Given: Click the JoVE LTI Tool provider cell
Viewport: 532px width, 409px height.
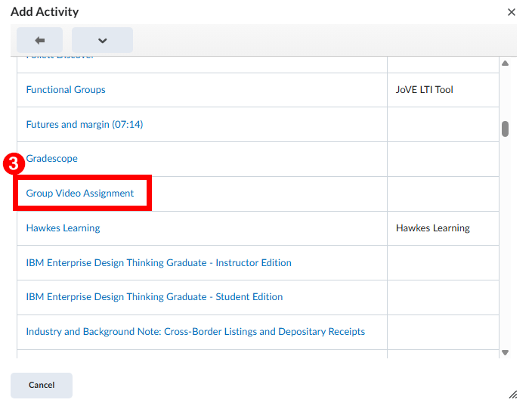Looking at the screenshot, I should point(424,90).
